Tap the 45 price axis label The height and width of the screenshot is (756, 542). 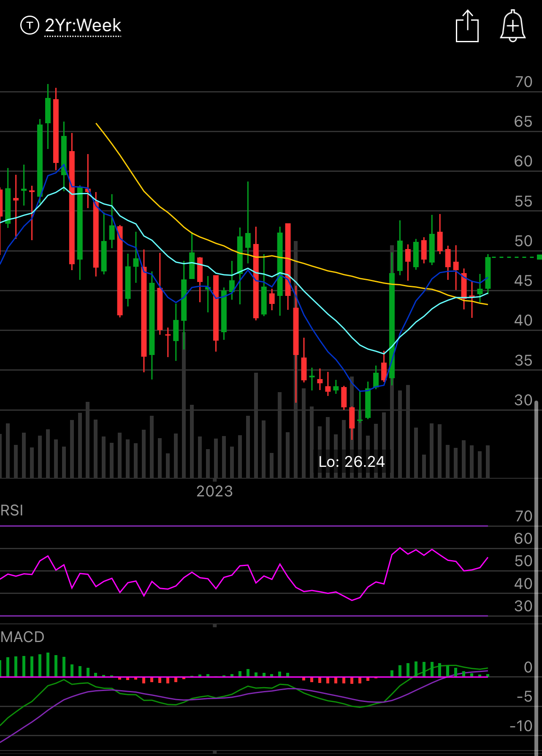coord(523,281)
